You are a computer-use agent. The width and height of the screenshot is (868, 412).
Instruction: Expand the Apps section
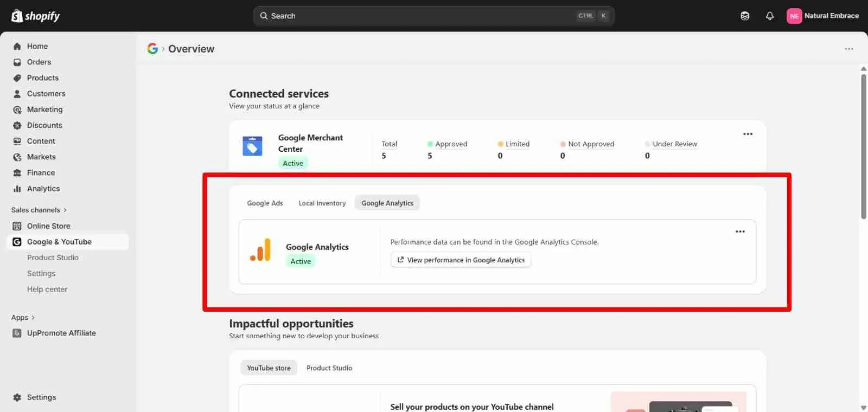click(23, 318)
